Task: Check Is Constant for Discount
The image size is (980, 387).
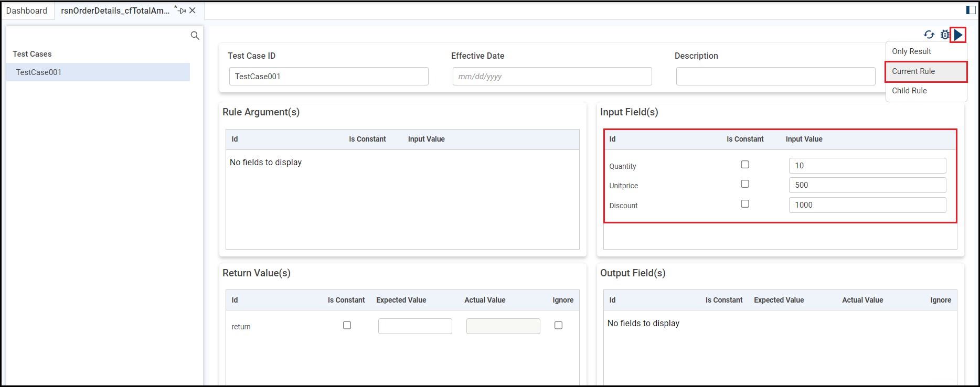Action: pos(745,204)
